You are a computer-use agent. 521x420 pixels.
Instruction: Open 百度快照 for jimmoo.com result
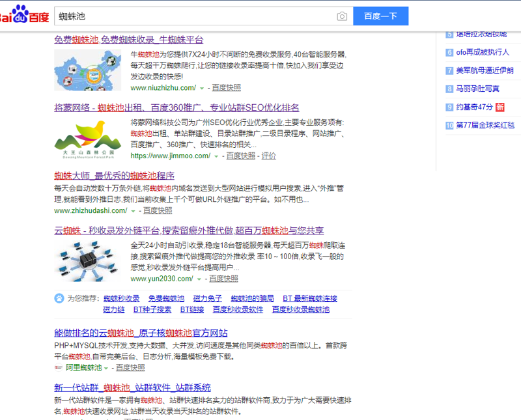pos(240,156)
